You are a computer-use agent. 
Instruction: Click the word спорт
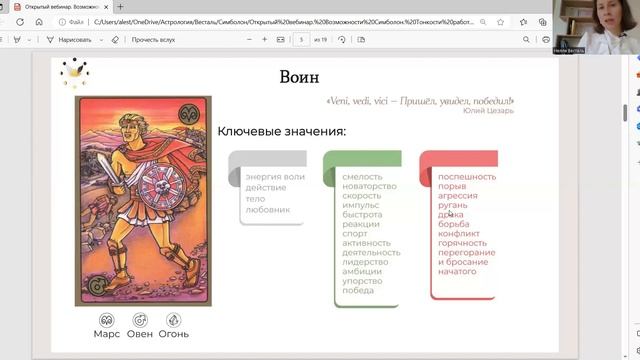pyautogui.click(x=355, y=233)
